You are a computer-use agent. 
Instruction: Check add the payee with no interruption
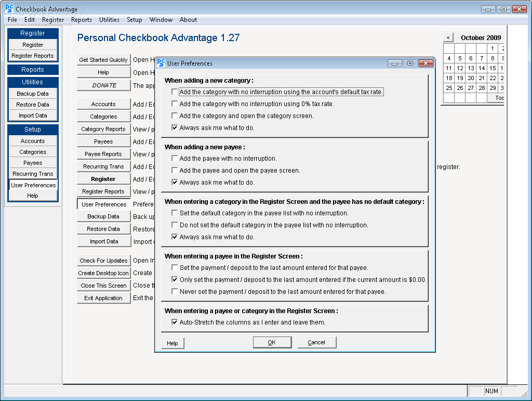[x=175, y=158]
